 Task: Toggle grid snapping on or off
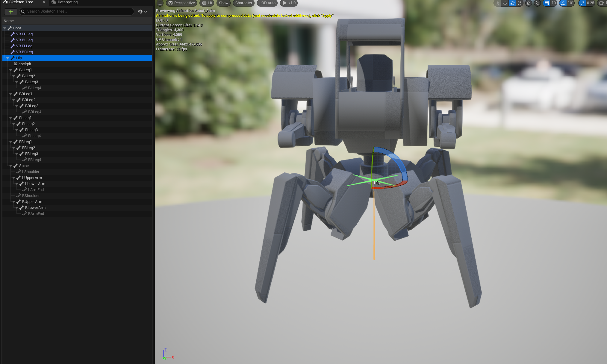click(547, 3)
